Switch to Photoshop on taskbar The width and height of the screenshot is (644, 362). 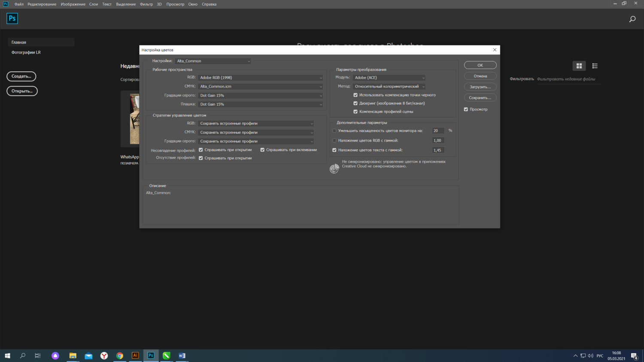pos(151,356)
